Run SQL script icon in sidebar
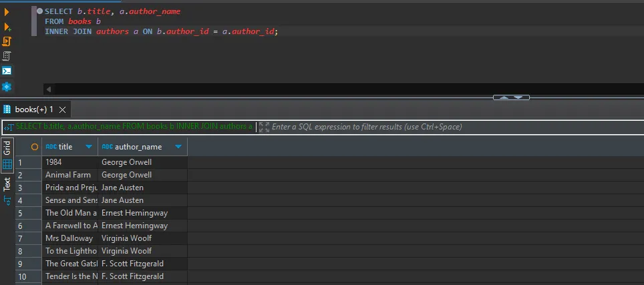The width and height of the screenshot is (644, 285). pos(7,41)
